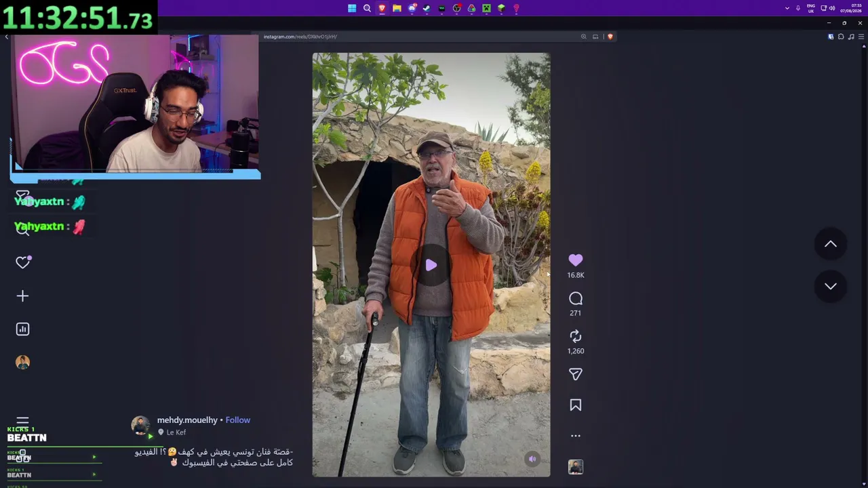Open Steam from the taskbar

[427, 8]
